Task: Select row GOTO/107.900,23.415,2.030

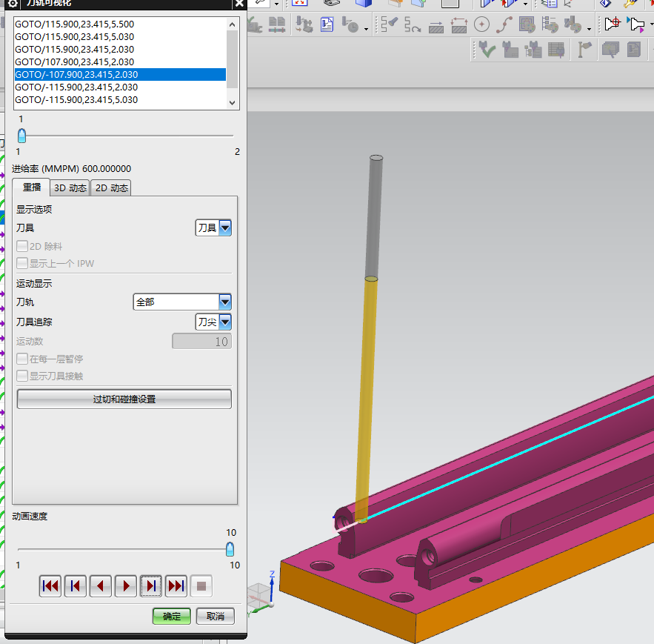Action: coord(121,62)
